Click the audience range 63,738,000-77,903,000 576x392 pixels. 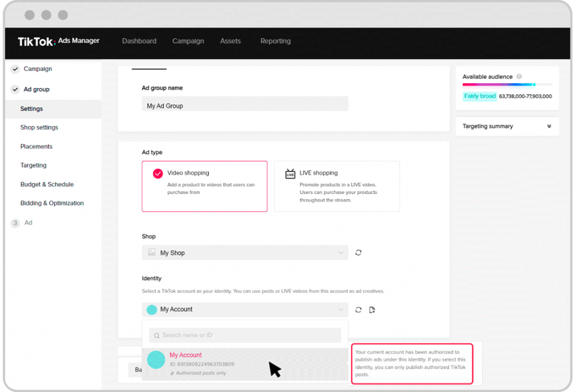(525, 96)
